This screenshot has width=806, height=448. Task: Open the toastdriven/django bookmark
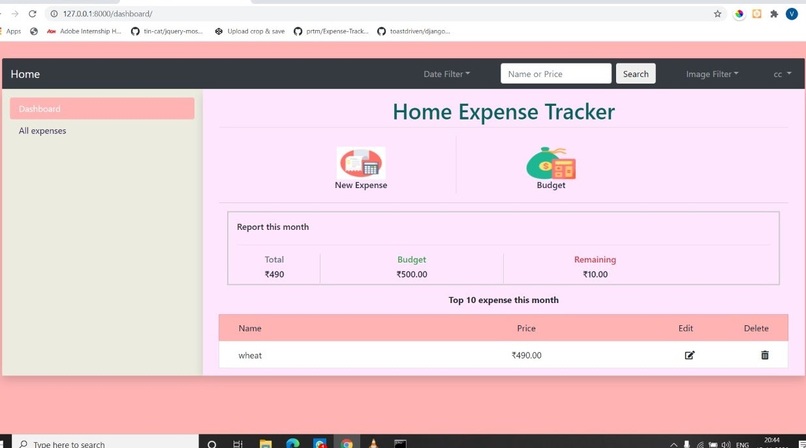pos(414,31)
